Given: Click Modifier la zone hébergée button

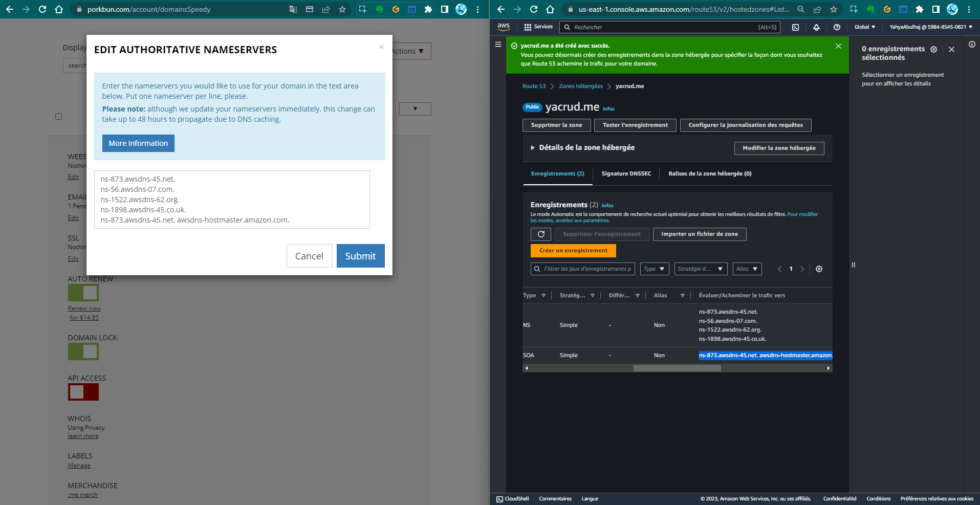Looking at the screenshot, I should 779,148.
